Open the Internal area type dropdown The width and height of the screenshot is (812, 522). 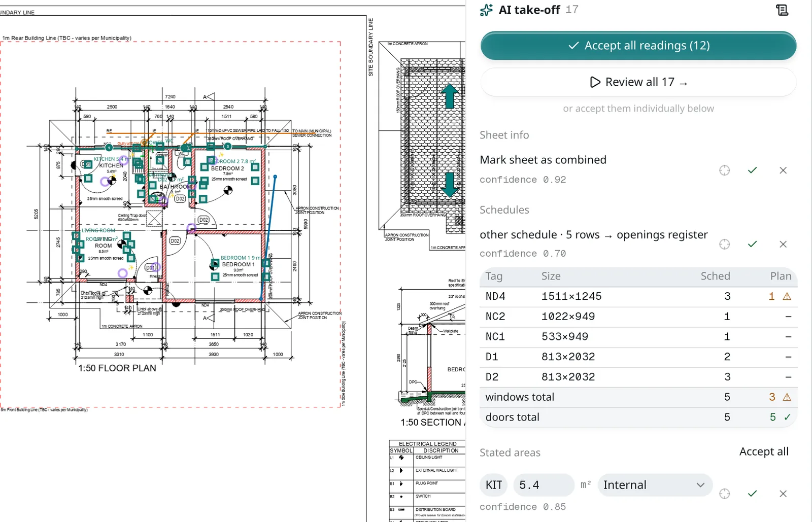[x=655, y=485]
